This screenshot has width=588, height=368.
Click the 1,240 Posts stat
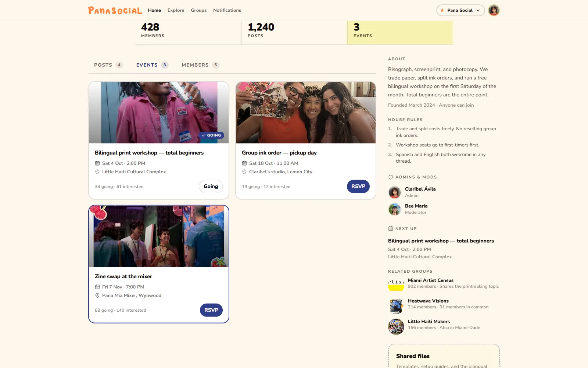click(x=294, y=32)
